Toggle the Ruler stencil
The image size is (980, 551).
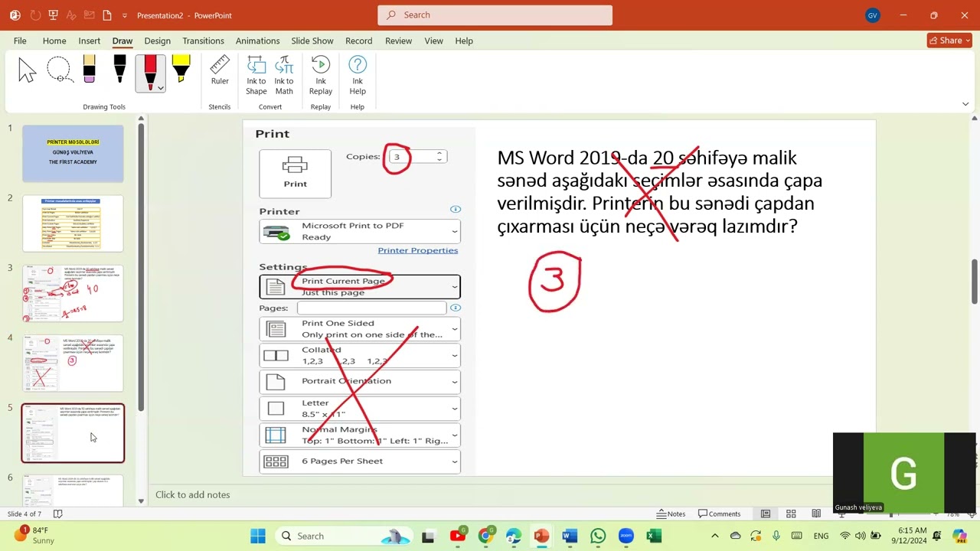[x=220, y=70]
